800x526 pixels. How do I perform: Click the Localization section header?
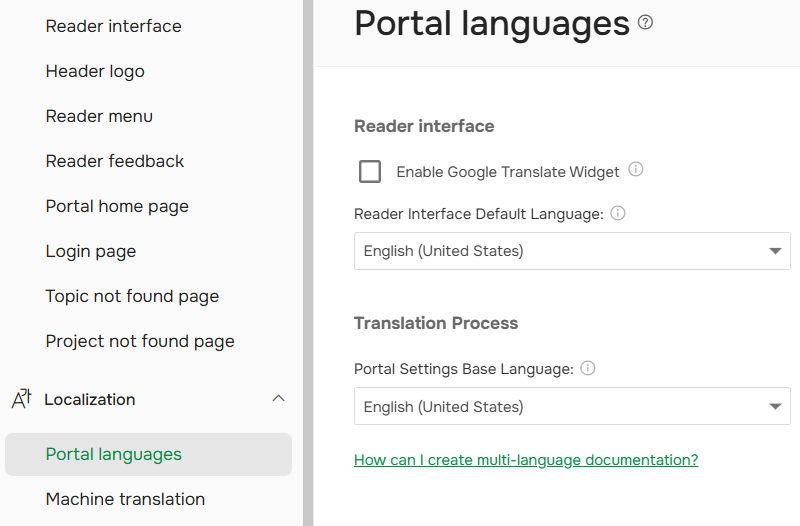coord(148,399)
